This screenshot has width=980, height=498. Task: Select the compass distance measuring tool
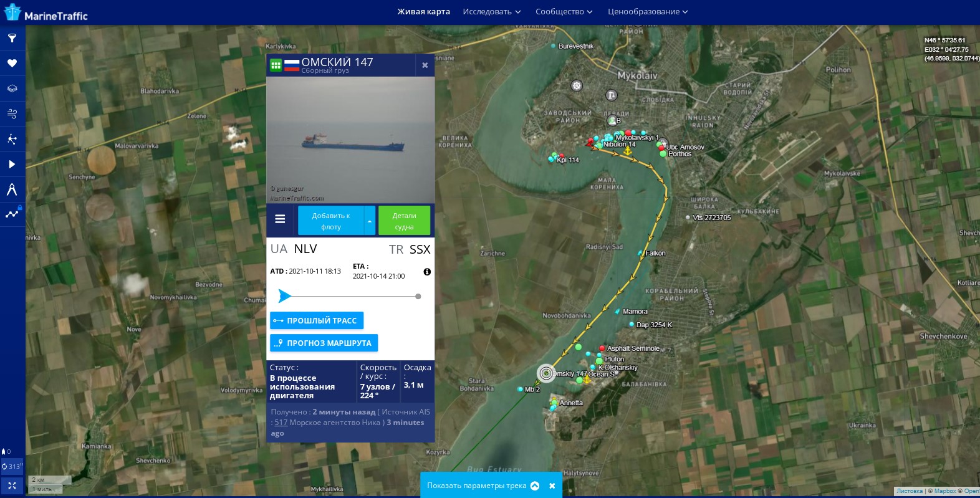pos(12,189)
